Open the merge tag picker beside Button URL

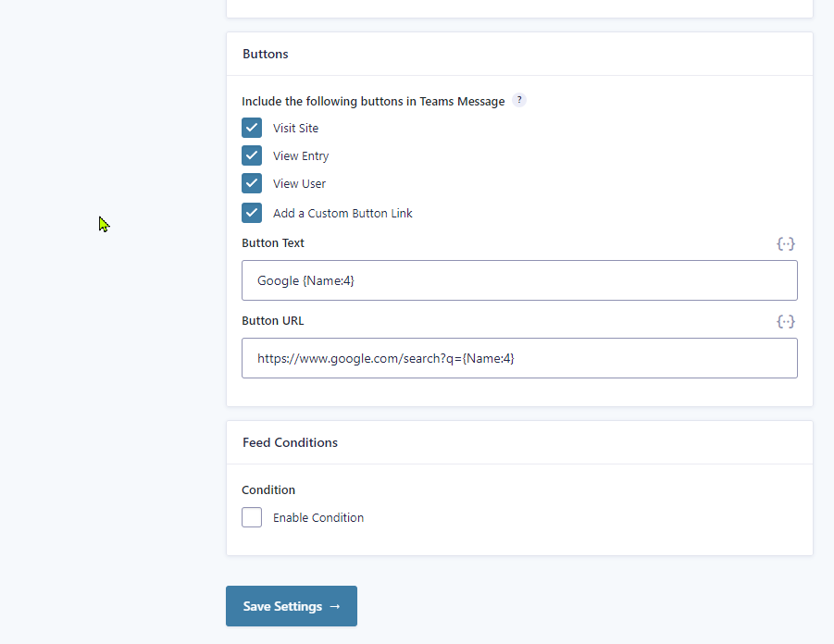point(786,321)
